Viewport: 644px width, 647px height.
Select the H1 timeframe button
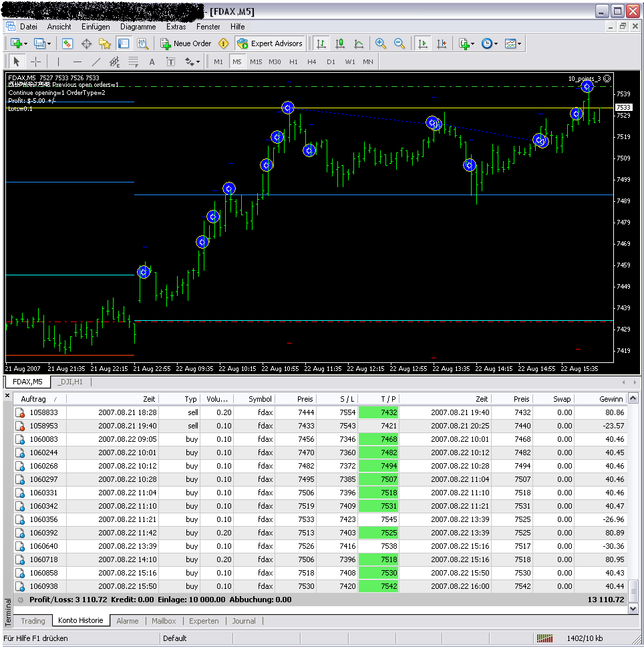coord(294,62)
